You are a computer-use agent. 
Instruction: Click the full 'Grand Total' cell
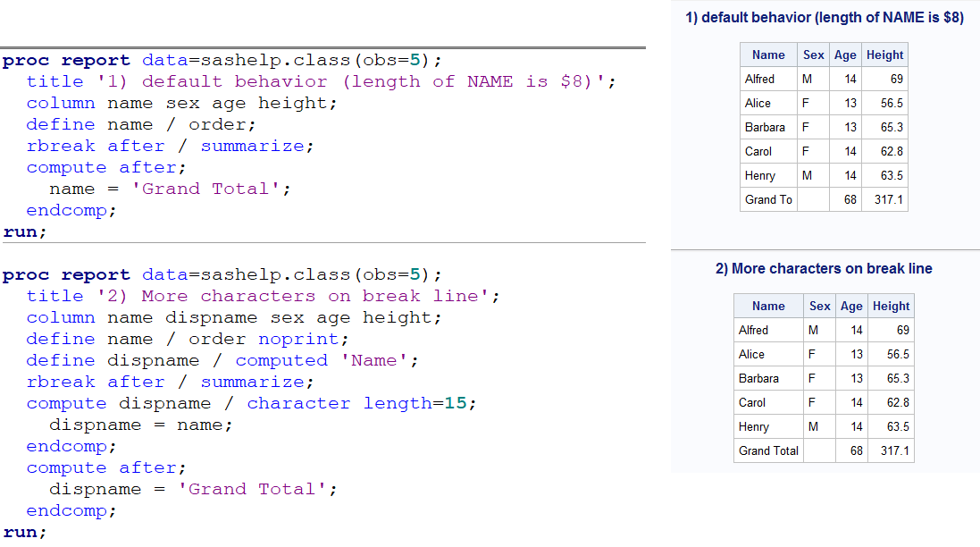[x=767, y=450]
